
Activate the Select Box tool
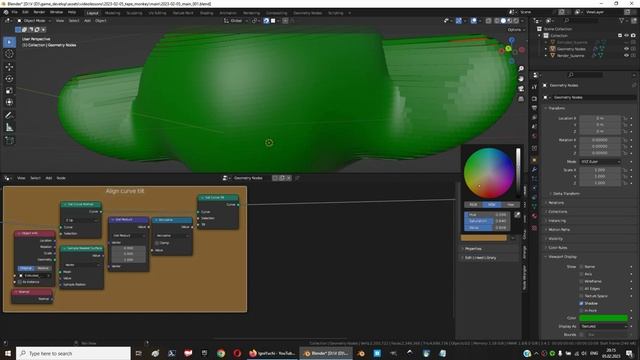pyautogui.click(x=9, y=42)
